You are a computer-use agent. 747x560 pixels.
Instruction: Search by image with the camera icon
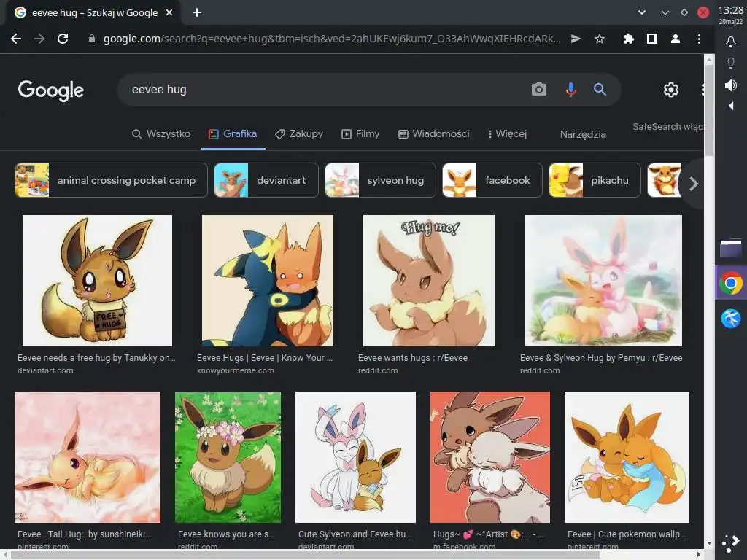539,89
